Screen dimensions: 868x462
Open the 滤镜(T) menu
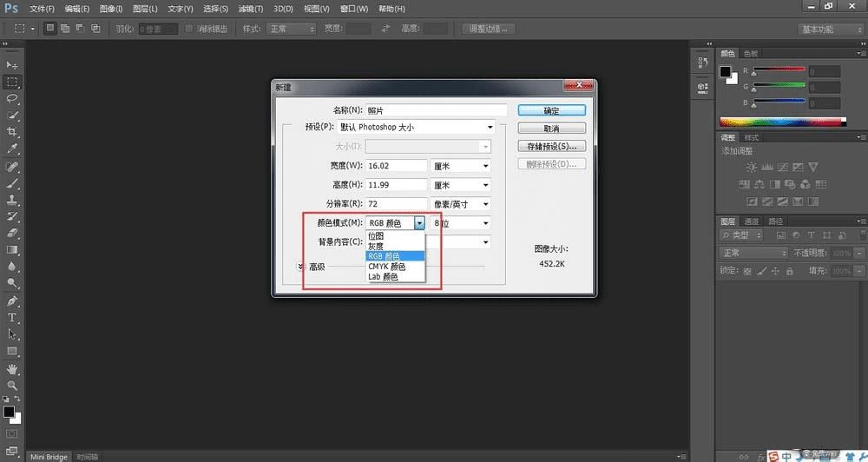tap(251, 9)
